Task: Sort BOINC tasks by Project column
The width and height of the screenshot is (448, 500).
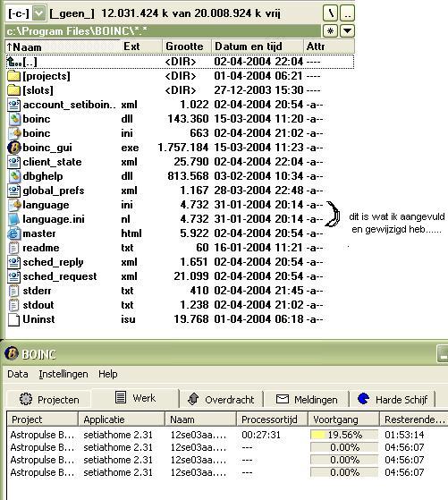Action: (x=42, y=419)
